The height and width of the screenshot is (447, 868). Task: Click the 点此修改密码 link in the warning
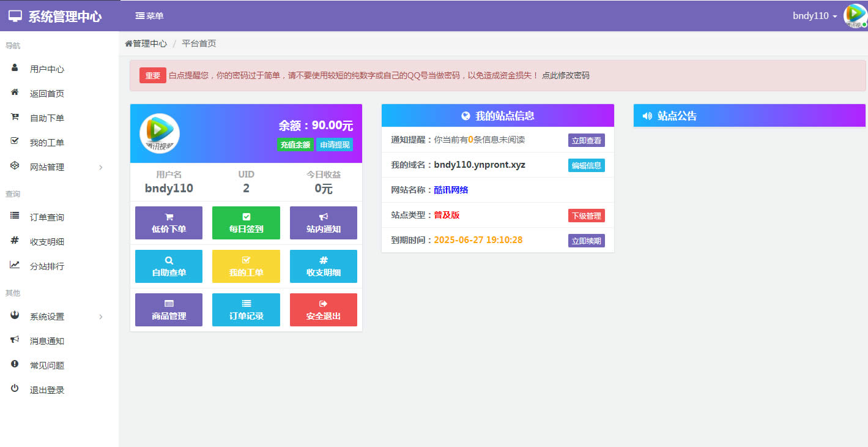point(566,75)
